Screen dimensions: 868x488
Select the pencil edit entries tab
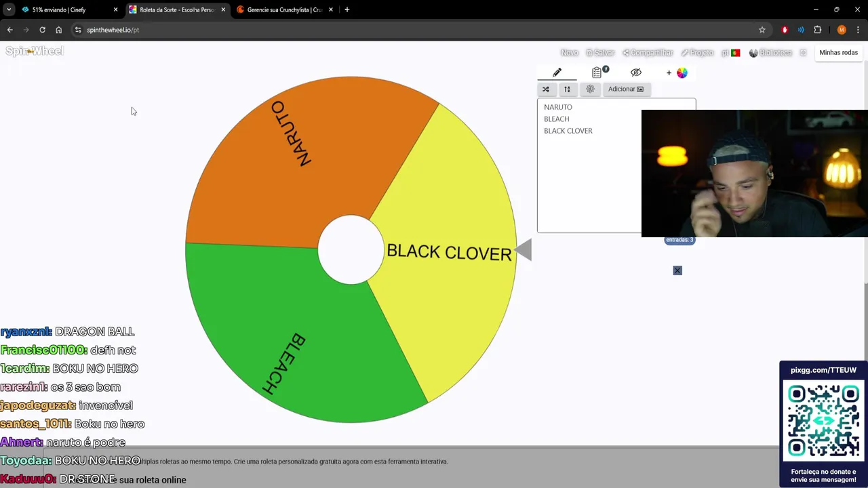[x=557, y=73]
